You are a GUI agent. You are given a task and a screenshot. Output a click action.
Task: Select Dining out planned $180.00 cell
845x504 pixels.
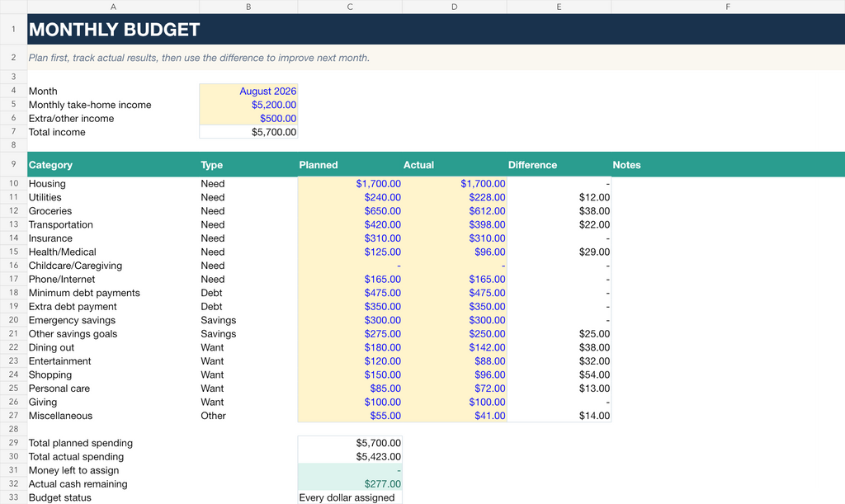350,347
